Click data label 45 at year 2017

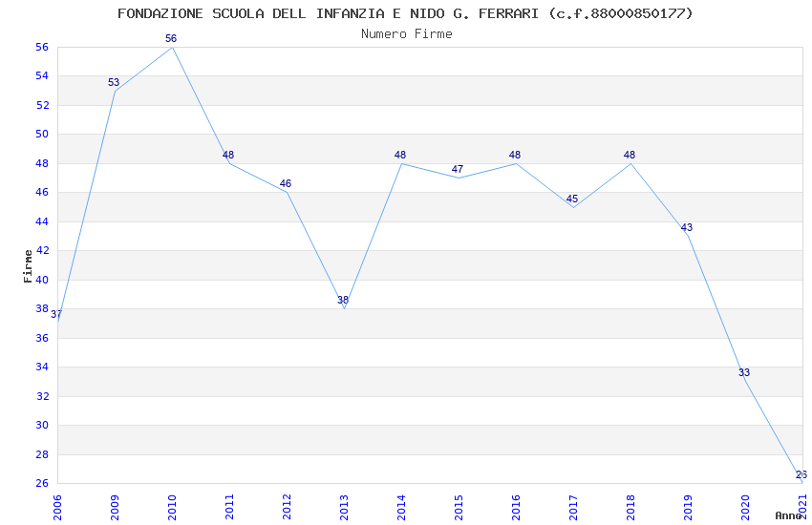[x=572, y=199]
